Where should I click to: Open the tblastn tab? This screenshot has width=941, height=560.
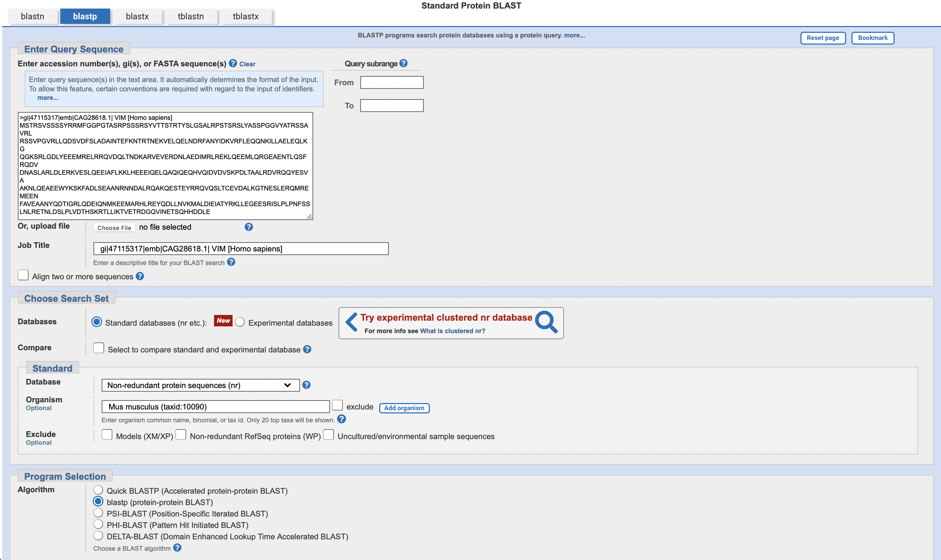click(x=190, y=16)
